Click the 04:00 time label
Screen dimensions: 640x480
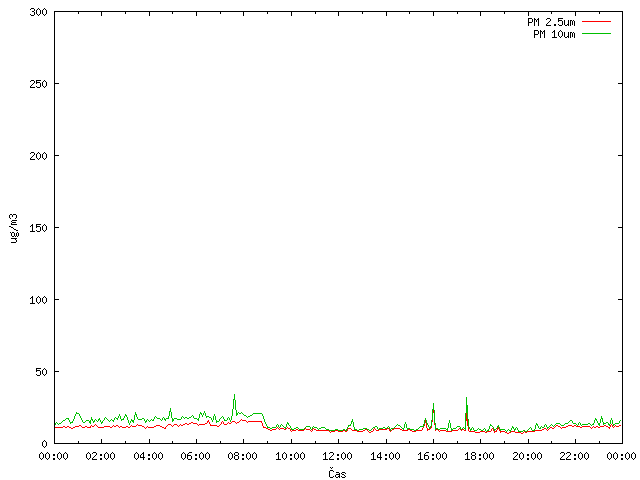[148, 456]
